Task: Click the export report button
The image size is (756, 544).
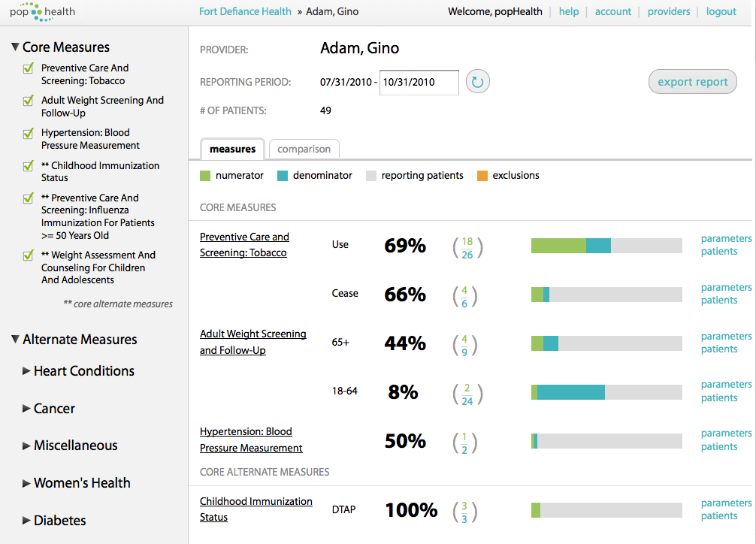Action: click(x=691, y=81)
